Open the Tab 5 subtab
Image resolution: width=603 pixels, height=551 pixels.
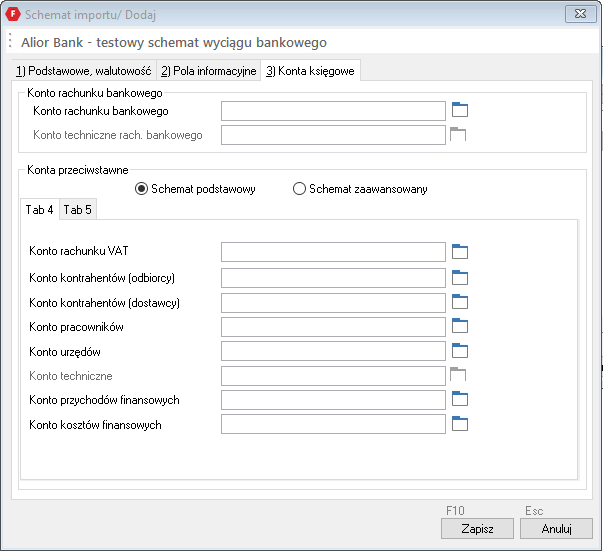pos(78,210)
